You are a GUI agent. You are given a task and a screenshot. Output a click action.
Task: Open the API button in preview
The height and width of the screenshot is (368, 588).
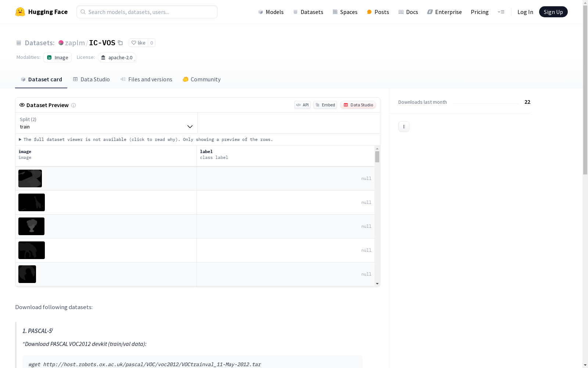click(x=302, y=105)
